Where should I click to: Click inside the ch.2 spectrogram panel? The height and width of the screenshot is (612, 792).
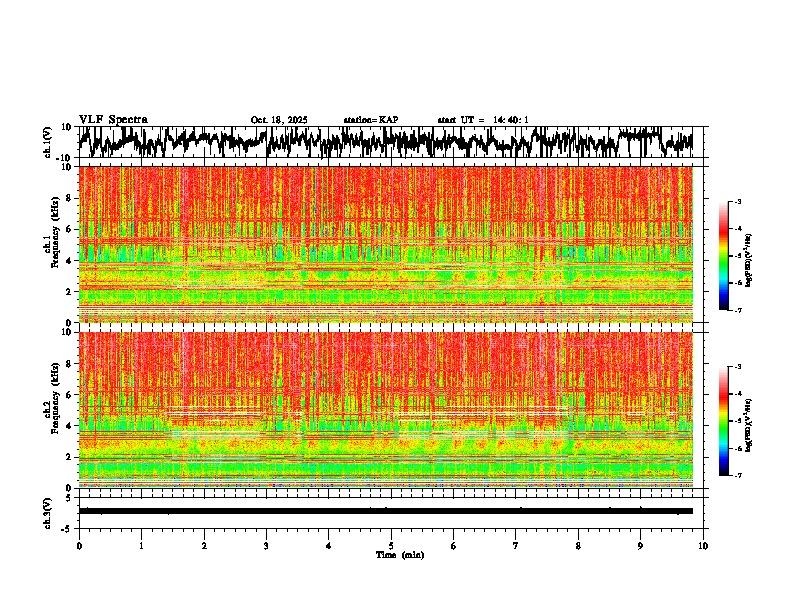coord(386,410)
